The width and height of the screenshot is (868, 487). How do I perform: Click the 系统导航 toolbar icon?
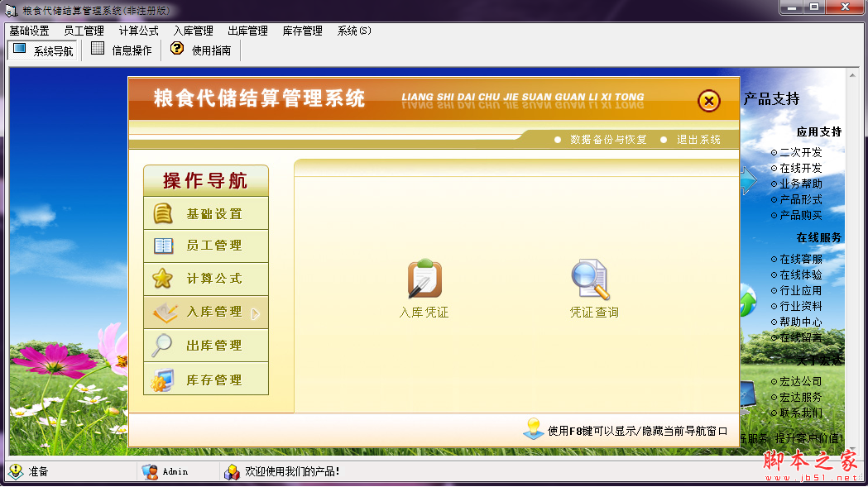(x=42, y=49)
